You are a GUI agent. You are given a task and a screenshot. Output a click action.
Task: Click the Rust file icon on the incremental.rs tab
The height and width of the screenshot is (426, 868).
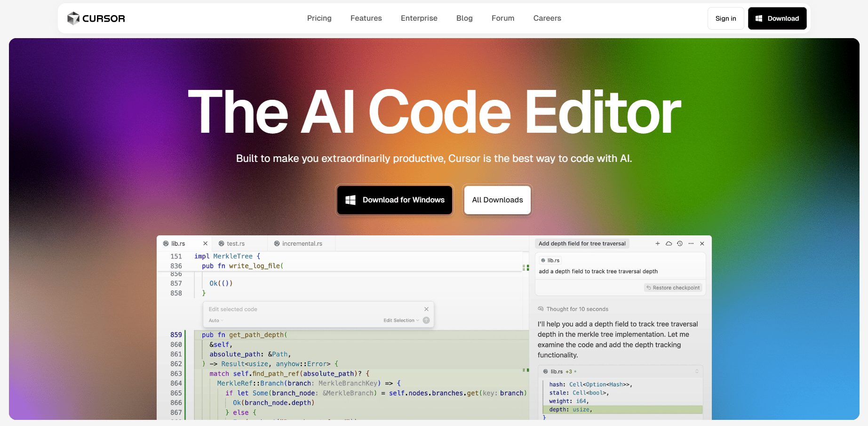click(277, 243)
